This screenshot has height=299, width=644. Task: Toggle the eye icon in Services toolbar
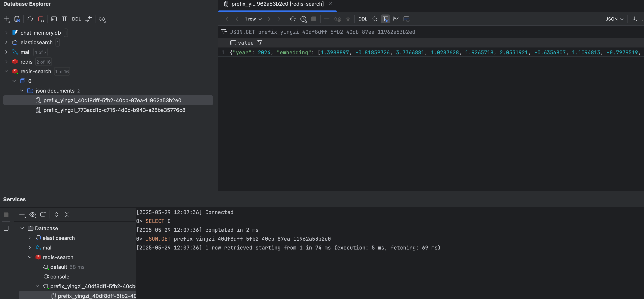click(32, 214)
